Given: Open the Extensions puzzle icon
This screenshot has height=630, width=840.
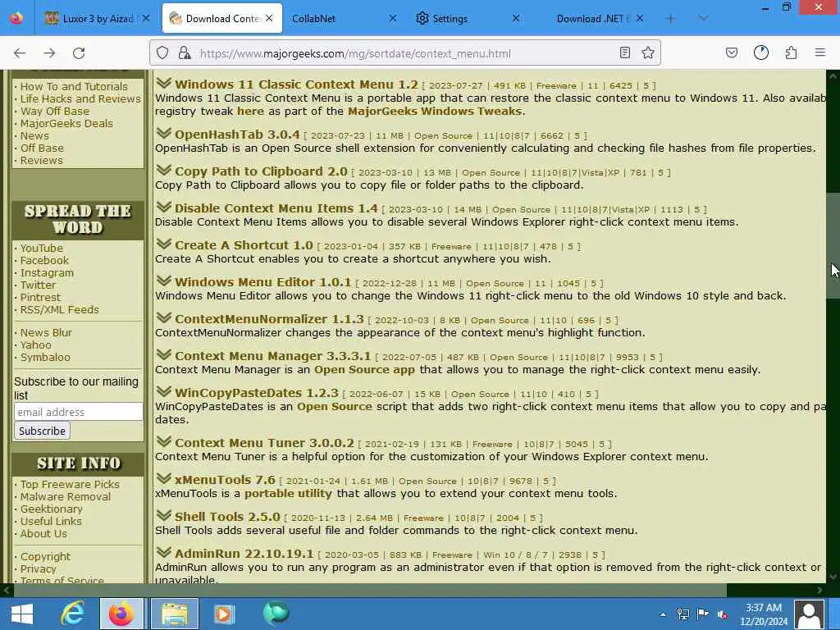Looking at the screenshot, I should 791,52.
